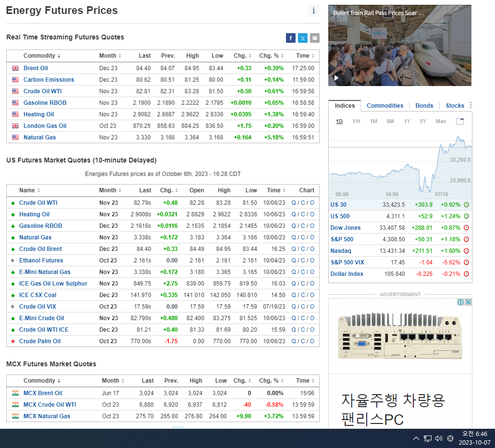Click the up arrow beside Crude Oil WTI delayed quote
Screen dimensions: 495x448
point(13,203)
